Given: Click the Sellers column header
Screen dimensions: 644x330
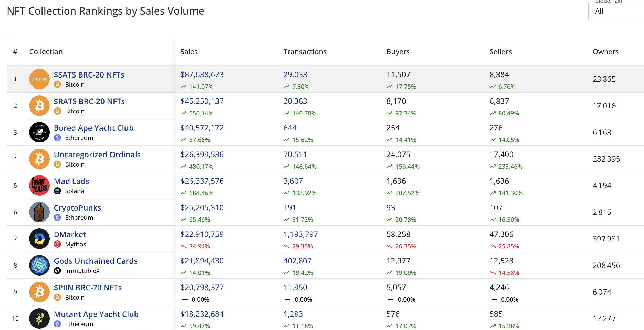Looking at the screenshot, I should pyautogui.click(x=500, y=52).
